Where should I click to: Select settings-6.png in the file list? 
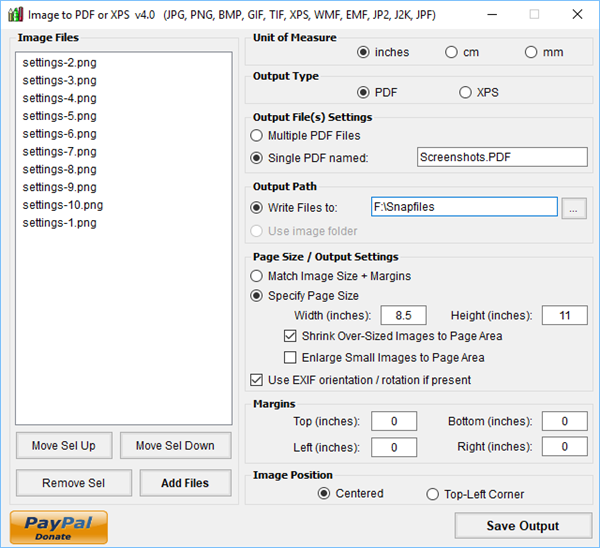point(59,134)
